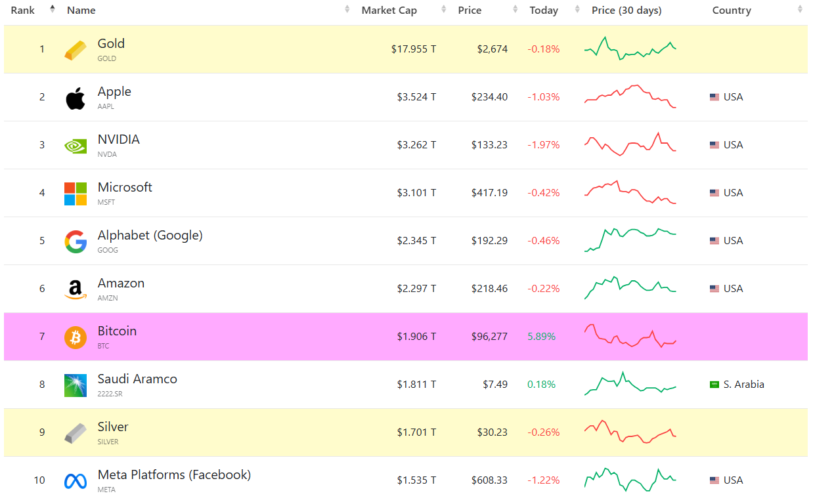Open the Meta Platforms (Facebook) page

(x=174, y=474)
